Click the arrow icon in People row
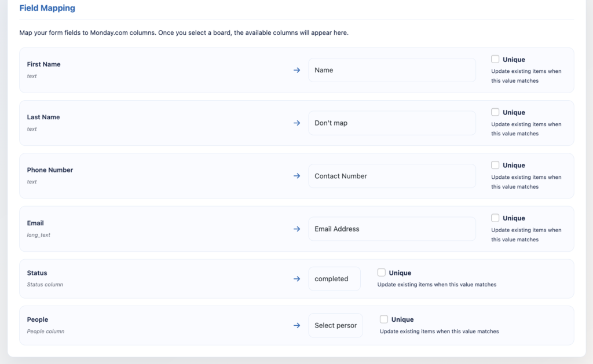 click(296, 325)
